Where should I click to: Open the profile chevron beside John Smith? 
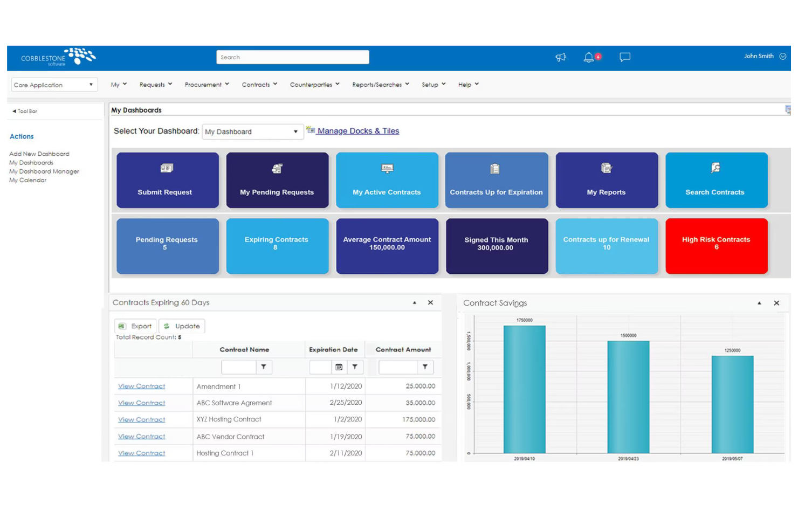782,56
